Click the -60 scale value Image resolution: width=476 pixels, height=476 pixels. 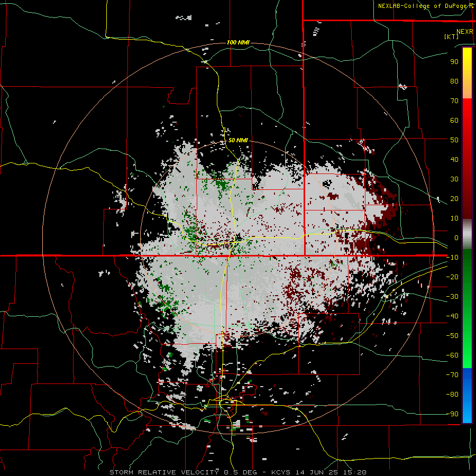pyautogui.click(x=452, y=355)
